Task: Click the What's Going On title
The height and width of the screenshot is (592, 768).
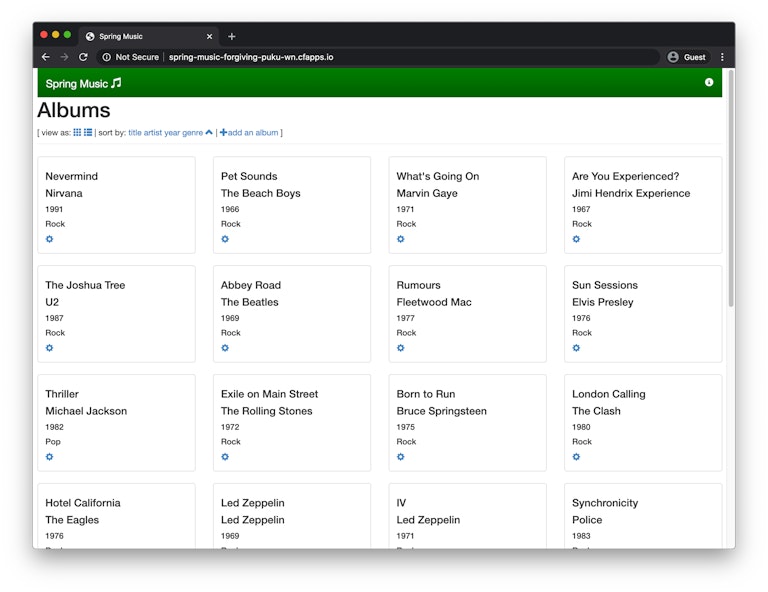Action: [438, 176]
